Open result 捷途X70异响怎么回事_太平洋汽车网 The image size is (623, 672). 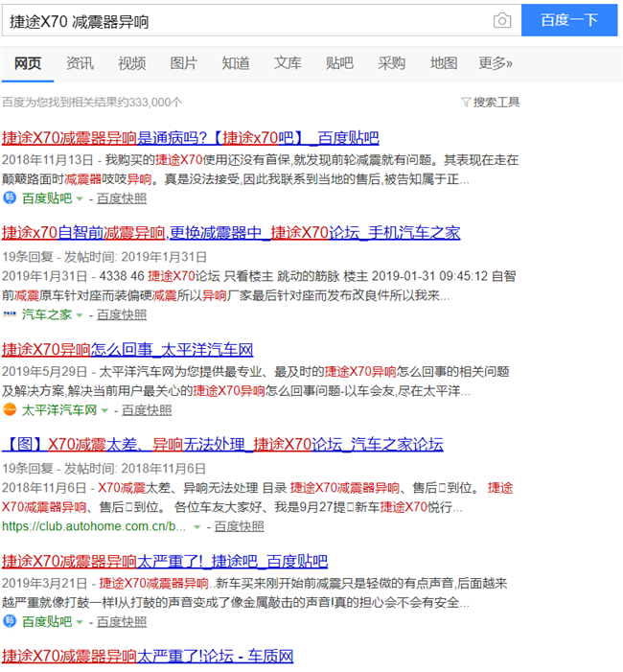pos(127,350)
